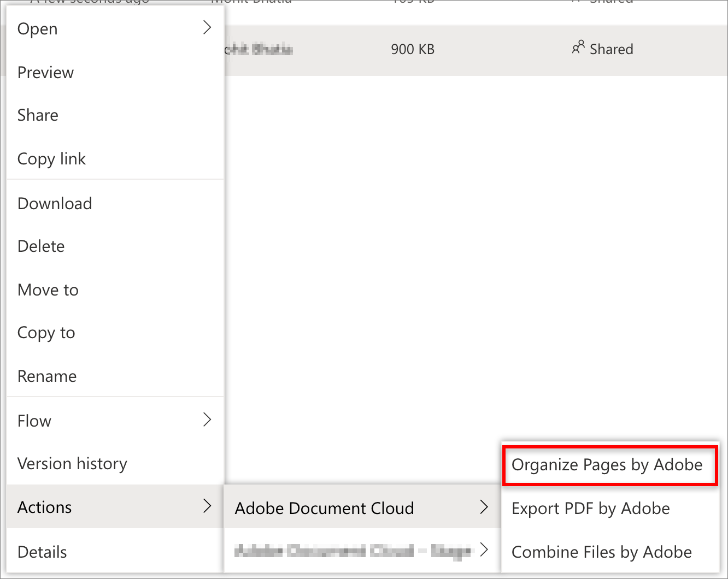Expand the Flow submenu chevron
Viewport: 728px width, 579px height.
(x=207, y=420)
